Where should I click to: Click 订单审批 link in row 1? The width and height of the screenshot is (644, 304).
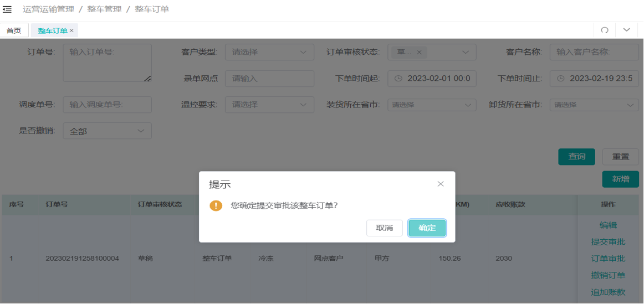pyautogui.click(x=608, y=259)
